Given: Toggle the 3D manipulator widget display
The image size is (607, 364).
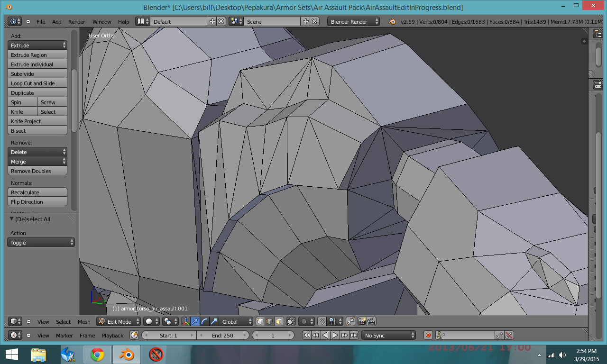Looking at the screenshot, I should (x=186, y=321).
